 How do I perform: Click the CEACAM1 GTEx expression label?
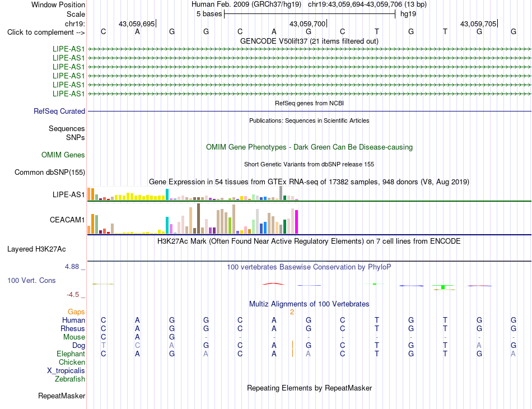tap(67, 220)
